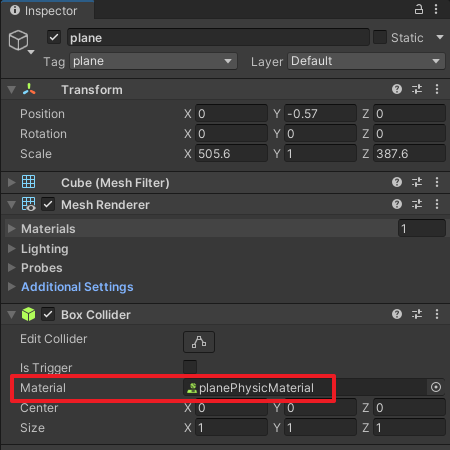The width and height of the screenshot is (450, 450).
Task: Select the Inspector tab
Action: [47, 10]
